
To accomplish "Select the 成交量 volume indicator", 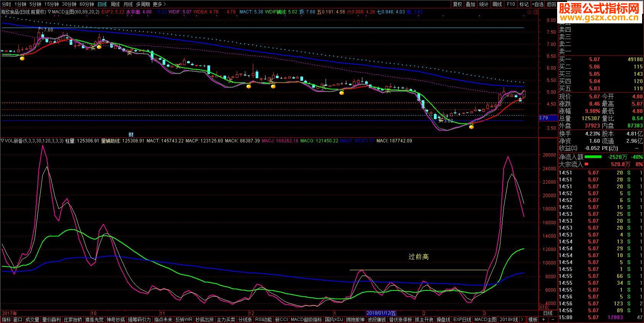I will click(x=32, y=320).
